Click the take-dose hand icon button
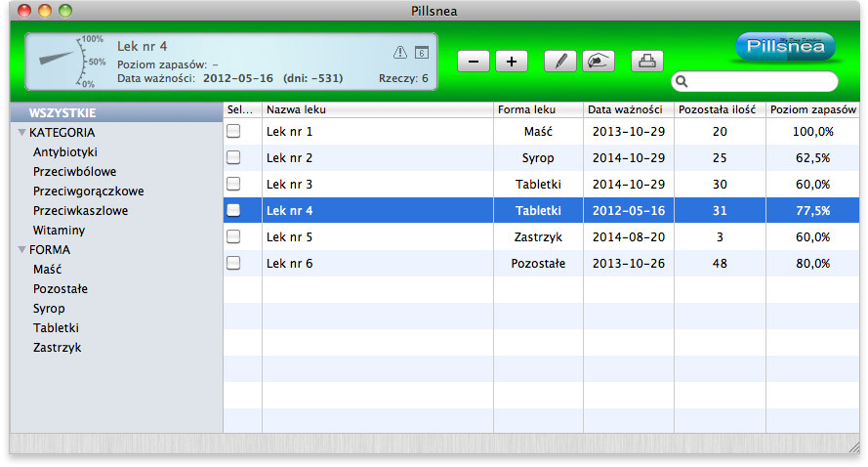 pos(599,62)
